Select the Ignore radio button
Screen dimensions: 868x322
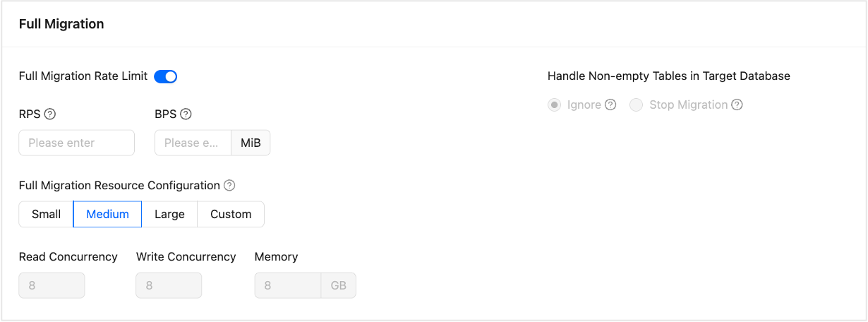[x=555, y=105]
